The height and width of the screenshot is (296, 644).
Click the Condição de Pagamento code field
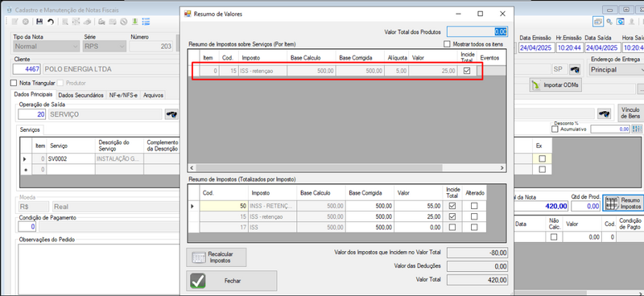[27, 227]
